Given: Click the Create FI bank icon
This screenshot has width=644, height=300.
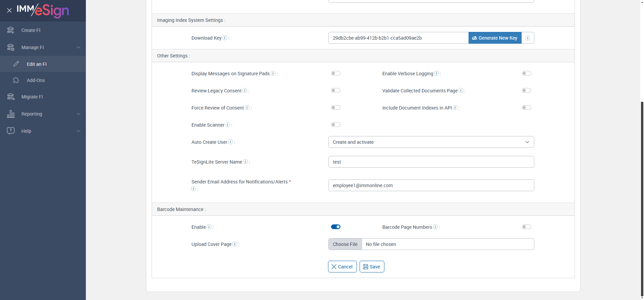Looking at the screenshot, I should click(x=11, y=30).
